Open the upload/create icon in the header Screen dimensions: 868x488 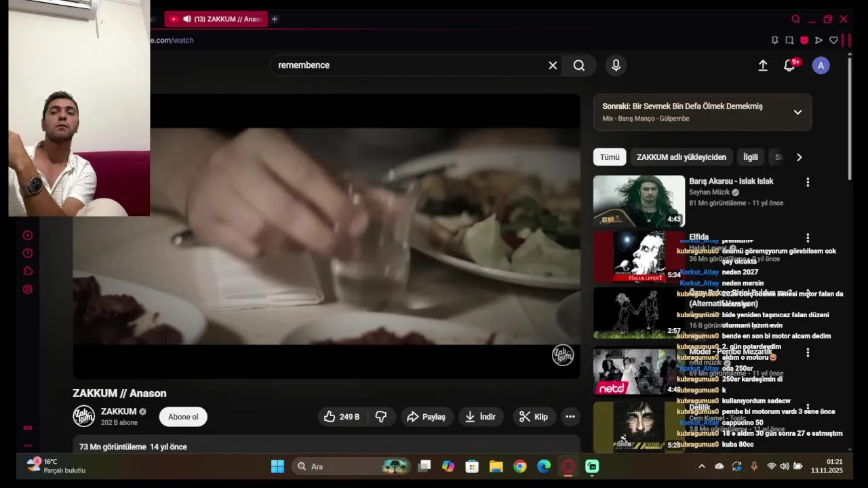click(763, 66)
